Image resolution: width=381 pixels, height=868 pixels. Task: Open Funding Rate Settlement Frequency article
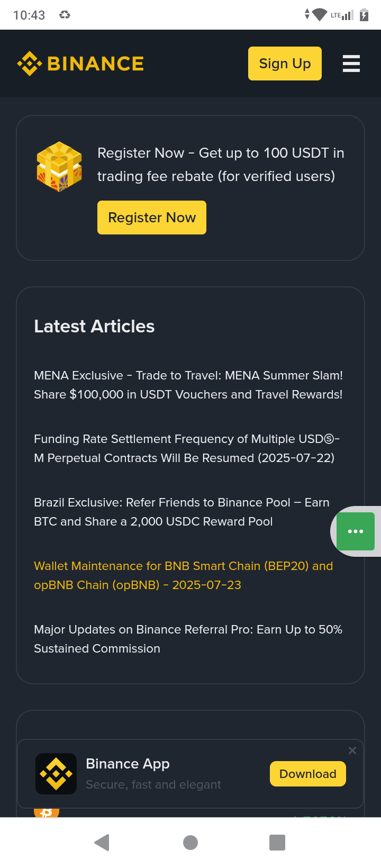tap(186, 448)
